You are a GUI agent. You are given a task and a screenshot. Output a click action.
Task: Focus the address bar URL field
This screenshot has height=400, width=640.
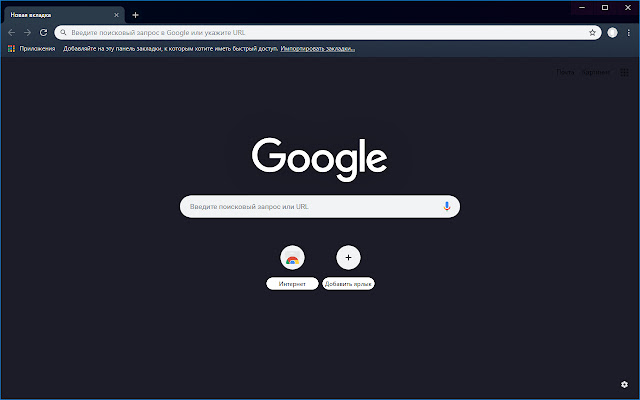pos(328,33)
